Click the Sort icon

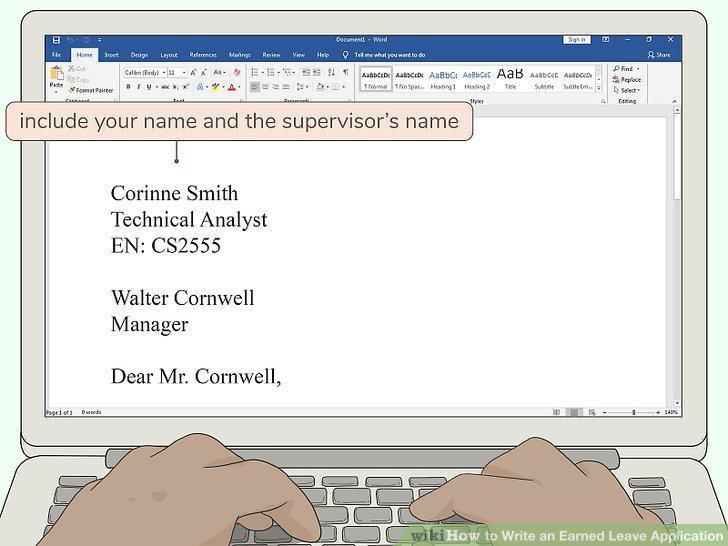331,72
